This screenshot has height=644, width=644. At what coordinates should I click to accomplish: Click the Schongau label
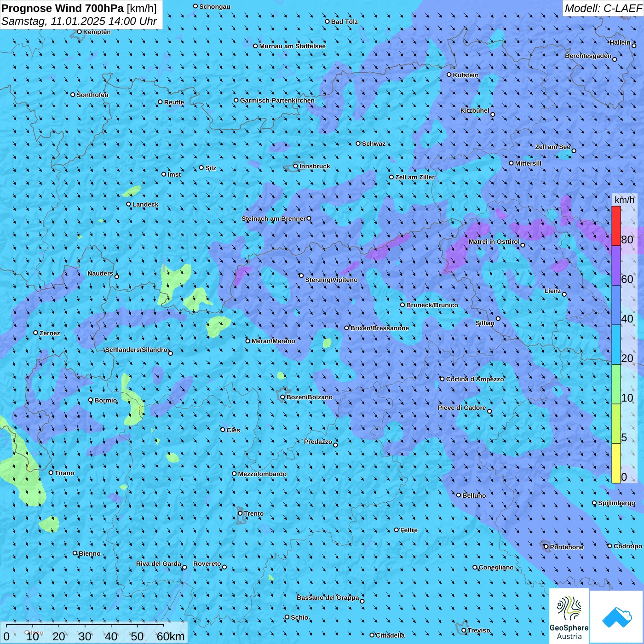tap(215, 6)
